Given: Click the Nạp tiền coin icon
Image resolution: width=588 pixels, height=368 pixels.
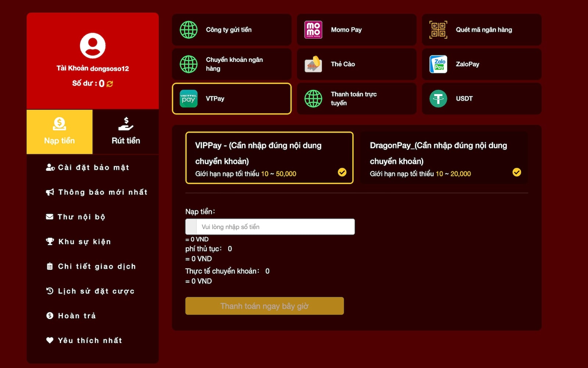Looking at the screenshot, I should [x=60, y=124].
